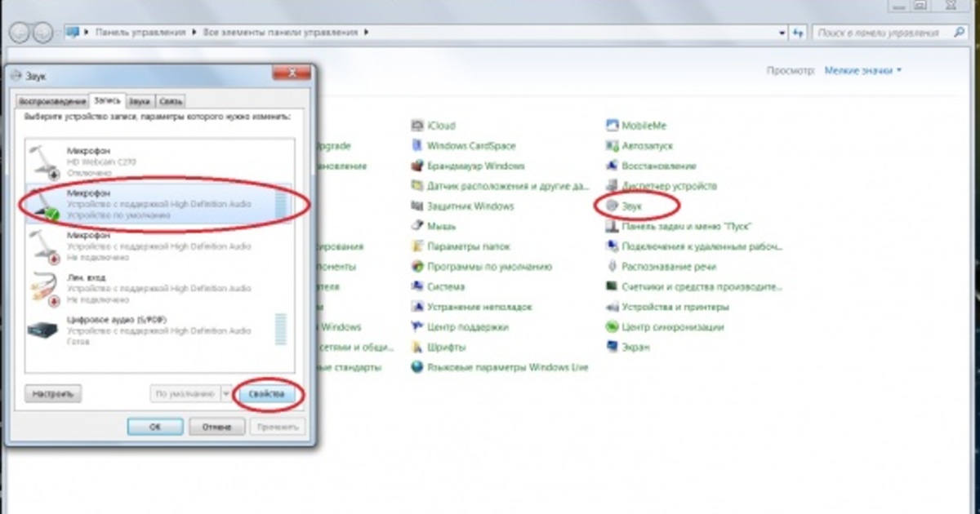Image resolution: width=980 pixels, height=514 pixels.
Task: Click the Свойства button
Action: pos(267,394)
